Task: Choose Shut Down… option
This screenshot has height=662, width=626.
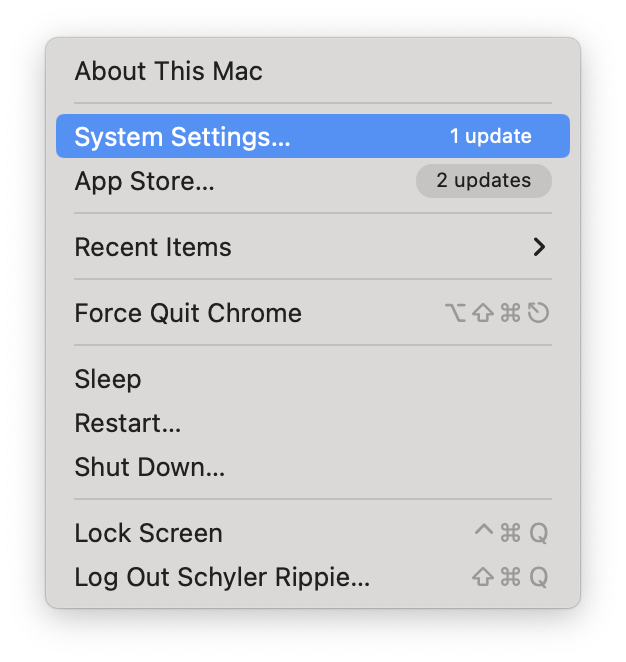Action: (149, 467)
